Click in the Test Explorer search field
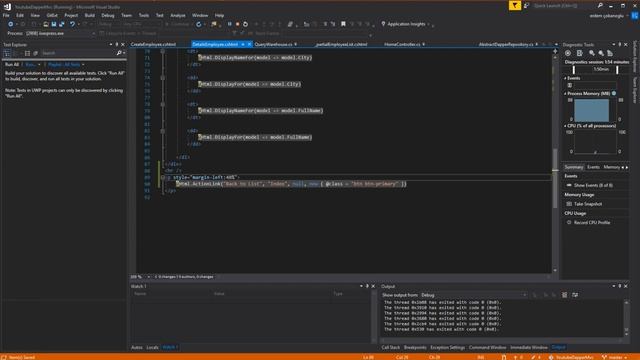This screenshot has height=360, width=640. click(x=78, y=53)
